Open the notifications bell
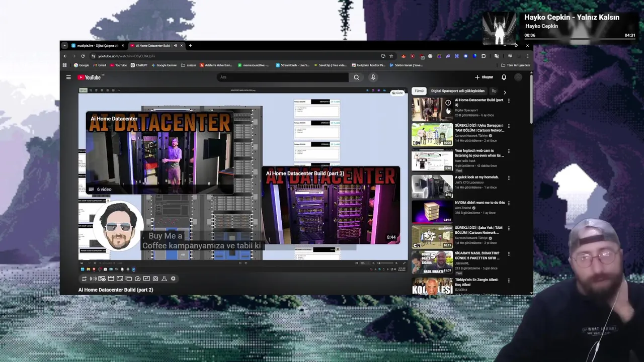This screenshot has width=644, height=362. click(x=504, y=77)
